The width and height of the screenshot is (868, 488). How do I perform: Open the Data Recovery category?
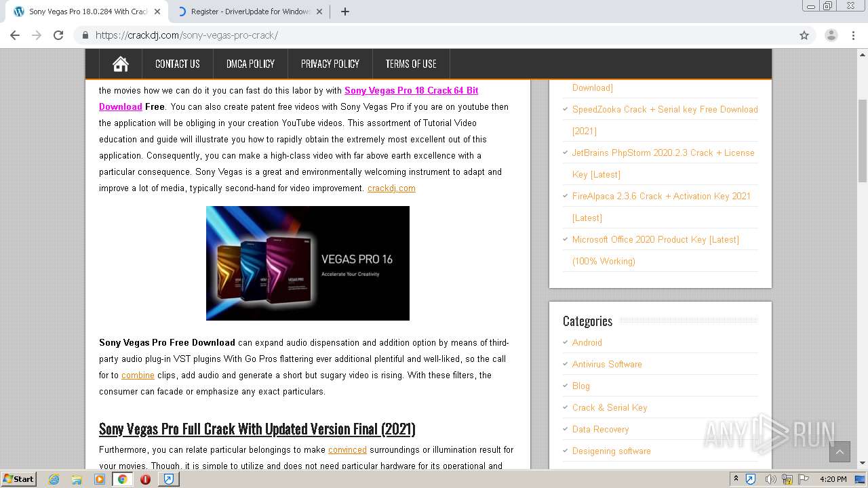(601, 429)
